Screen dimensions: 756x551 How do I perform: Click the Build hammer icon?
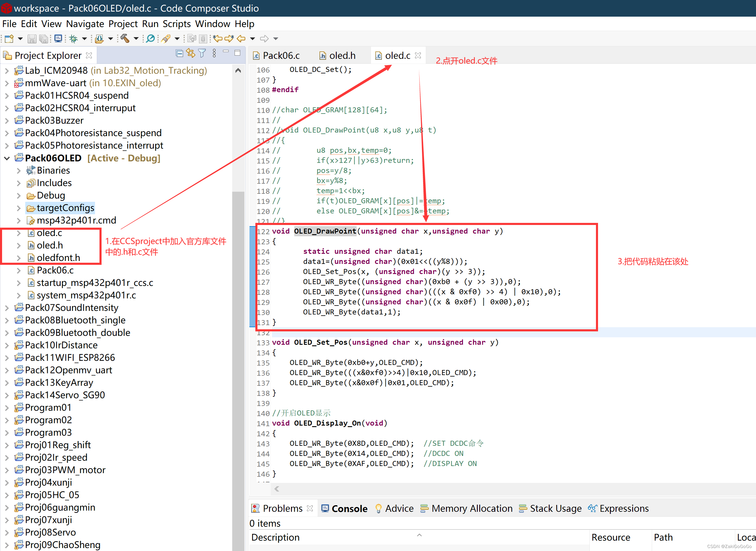[125, 39]
